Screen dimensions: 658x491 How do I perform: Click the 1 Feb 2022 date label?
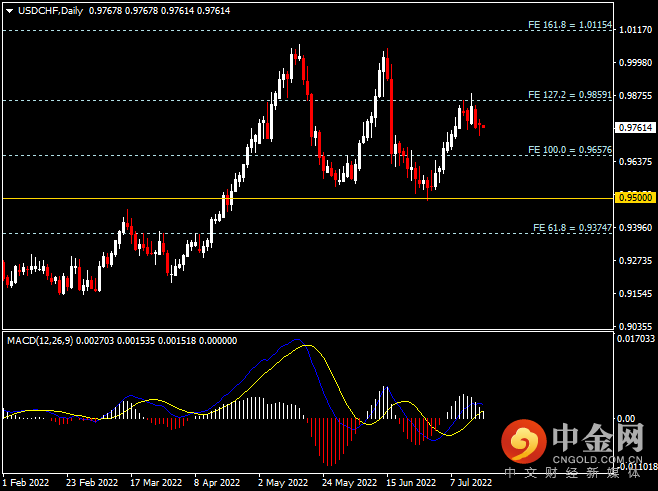coord(26,483)
